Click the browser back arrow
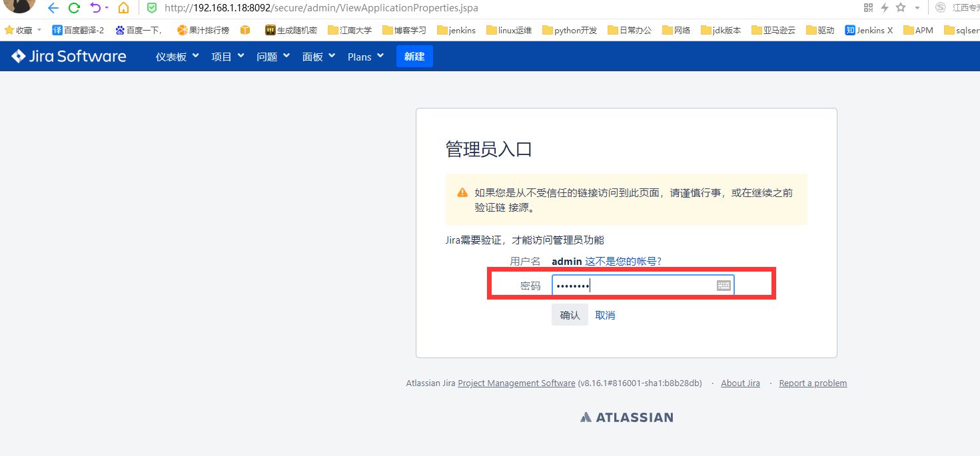The width and height of the screenshot is (980, 456). pyautogui.click(x=53, y=8)
